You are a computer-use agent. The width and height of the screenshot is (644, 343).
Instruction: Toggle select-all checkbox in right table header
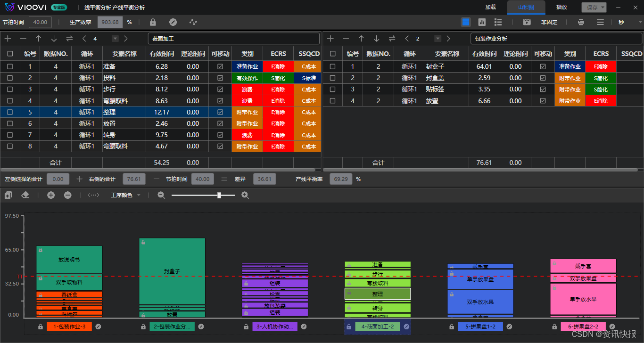333,54
